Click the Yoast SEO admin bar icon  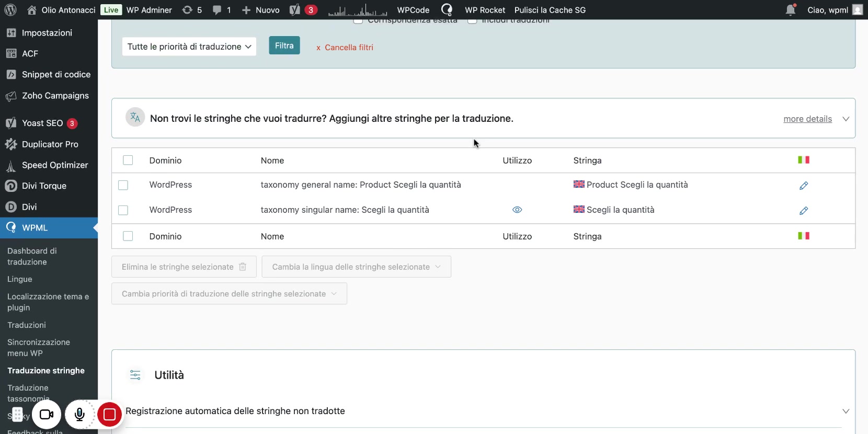295,10
